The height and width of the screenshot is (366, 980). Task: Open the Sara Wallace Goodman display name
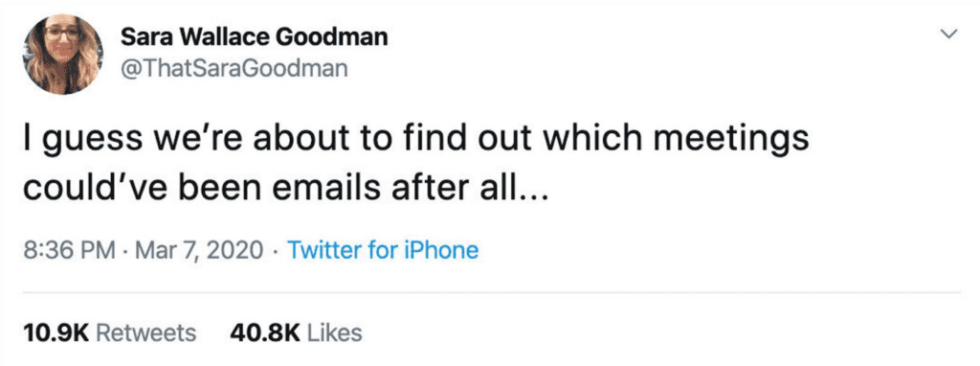coord(254,37)
